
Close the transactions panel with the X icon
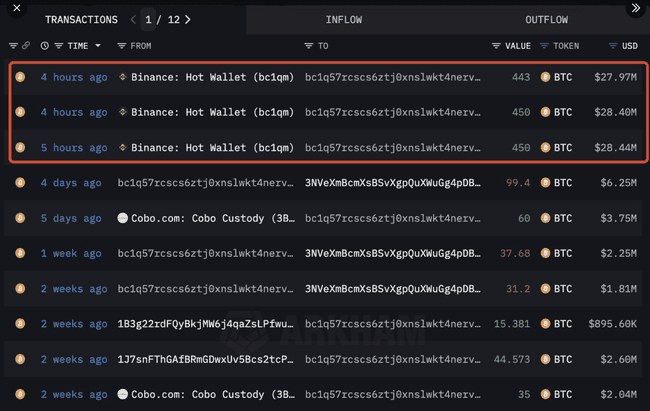point(14,7)
